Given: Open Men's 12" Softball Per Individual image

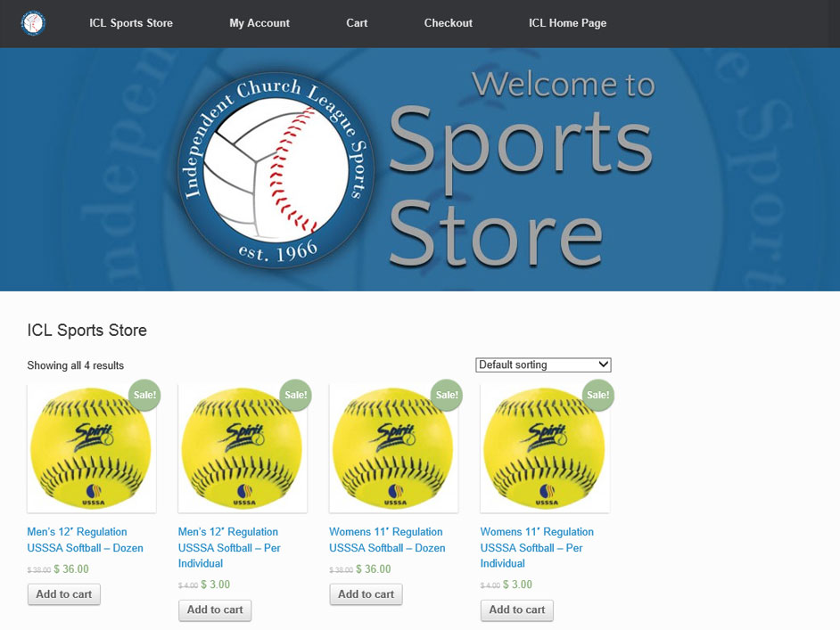Looking at the screenshot, I should [x=243, y=448].
